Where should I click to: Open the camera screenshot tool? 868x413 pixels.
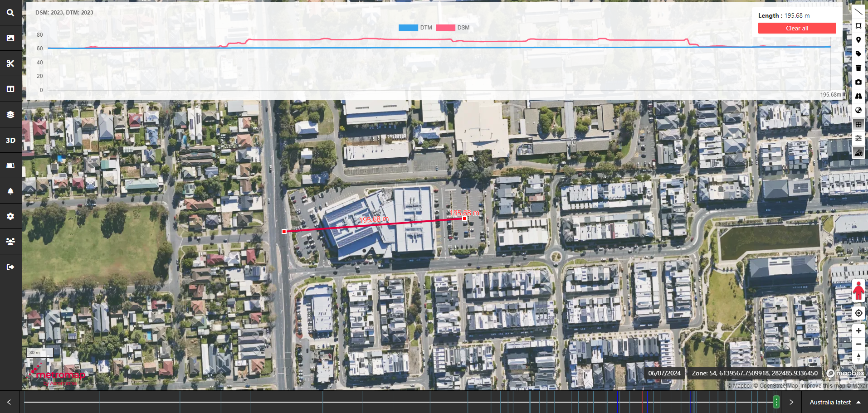[858, 82]
